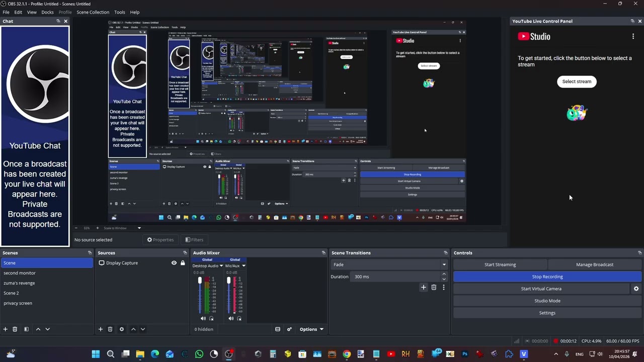Move source down in Sources list
The width and height of the screenshot is (644, 362).
point(143,329)
